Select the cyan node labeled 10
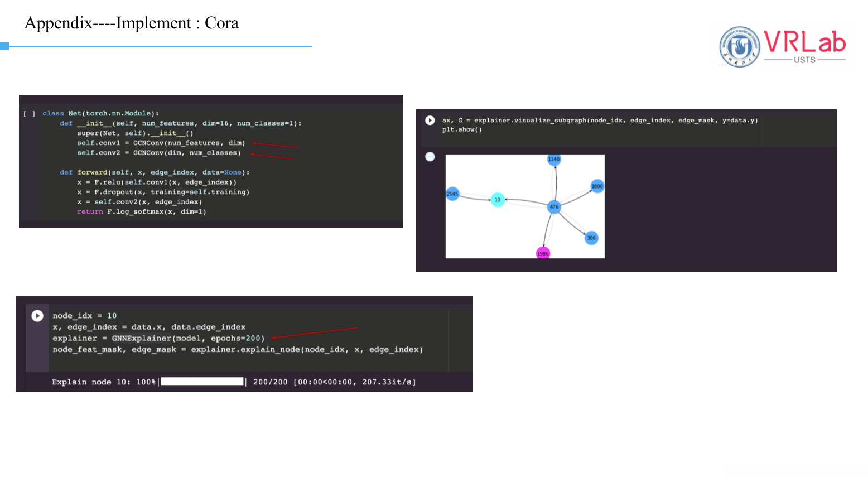This screenshot has width=868, height=482. click(498, 200)
